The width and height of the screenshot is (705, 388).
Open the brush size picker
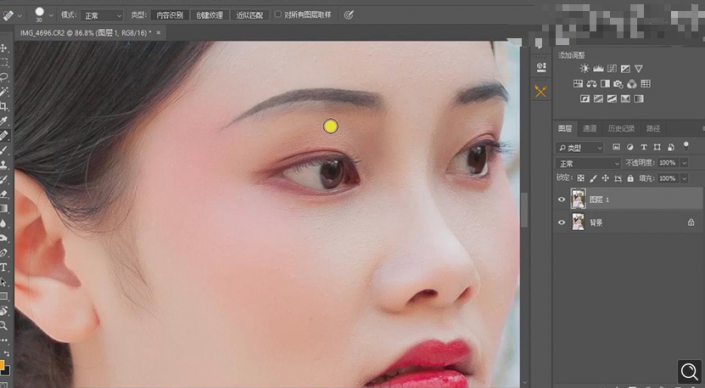(x=51, y=15)
